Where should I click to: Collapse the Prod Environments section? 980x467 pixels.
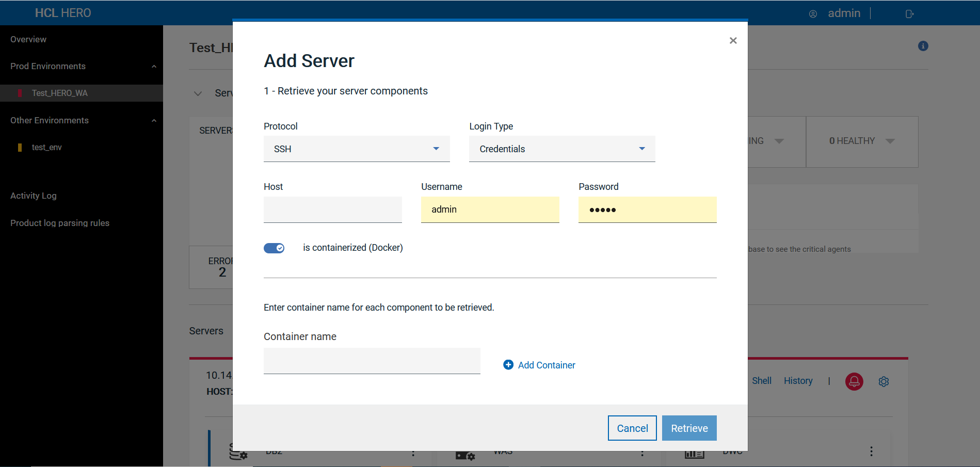coord(154,67)
